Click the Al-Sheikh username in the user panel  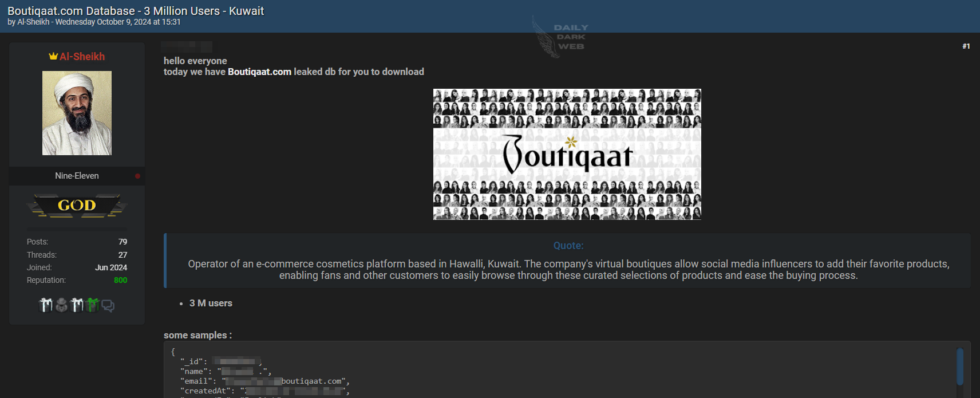point(82,57)
